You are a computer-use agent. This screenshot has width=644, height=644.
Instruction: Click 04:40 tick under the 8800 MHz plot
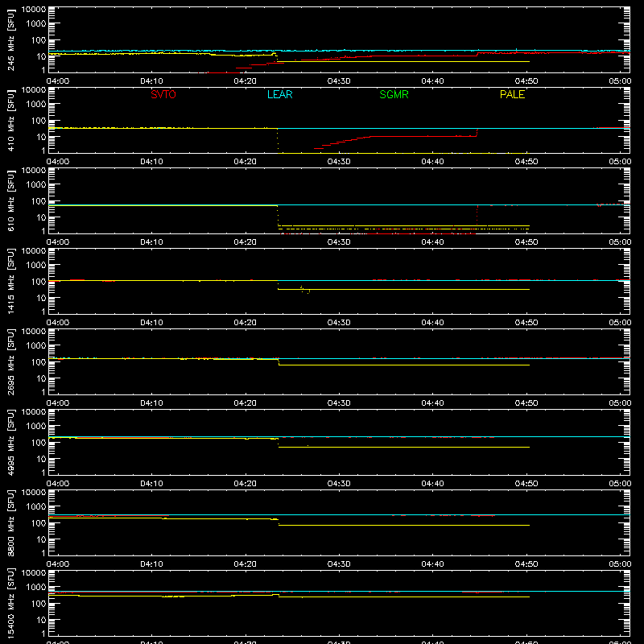click(x=432, y=564)
